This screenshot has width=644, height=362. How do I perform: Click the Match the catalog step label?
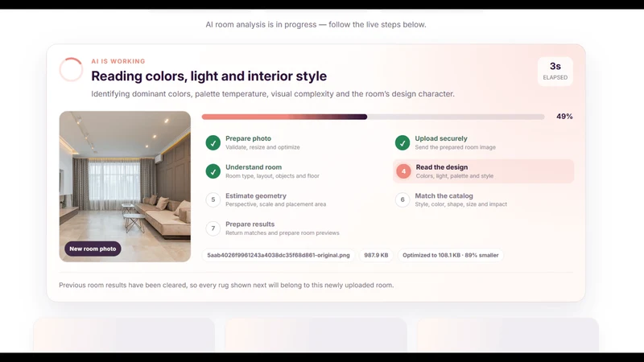(x=444, y=195)
